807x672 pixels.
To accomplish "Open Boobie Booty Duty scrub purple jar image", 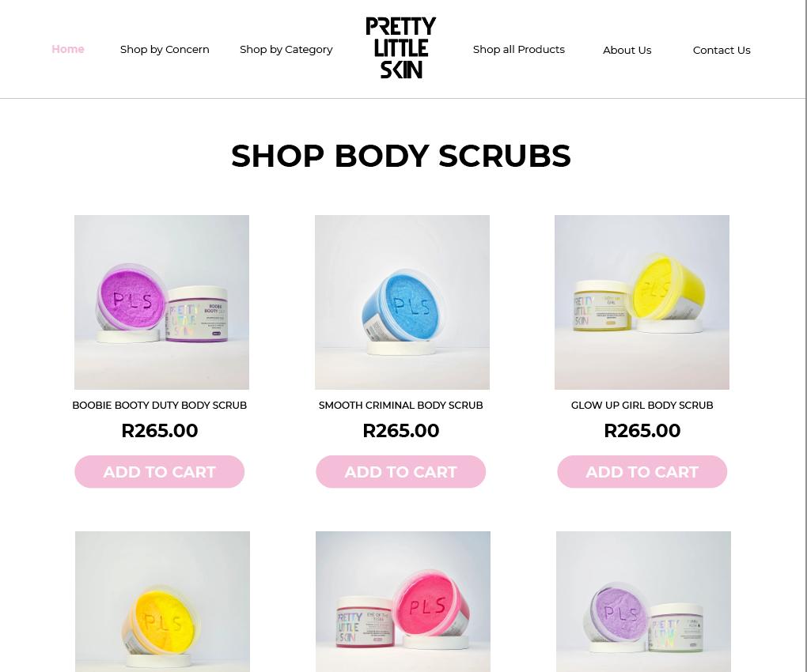I will (x=161, y=302).
